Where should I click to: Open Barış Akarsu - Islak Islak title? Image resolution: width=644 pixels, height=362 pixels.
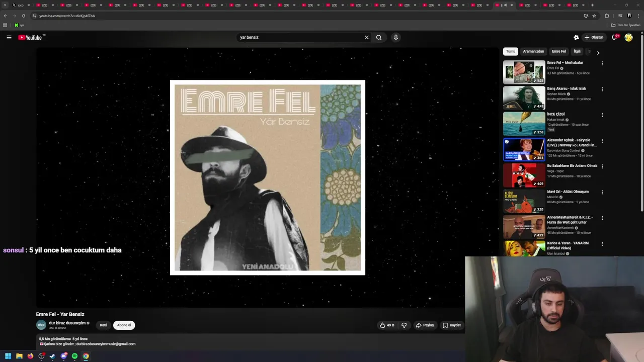tap(567, 88)
